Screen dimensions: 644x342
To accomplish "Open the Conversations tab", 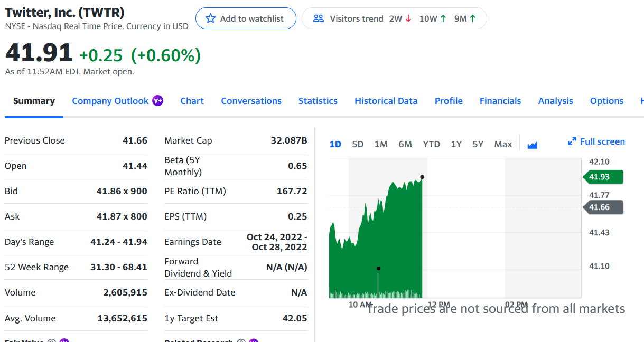I will (251, 101).
